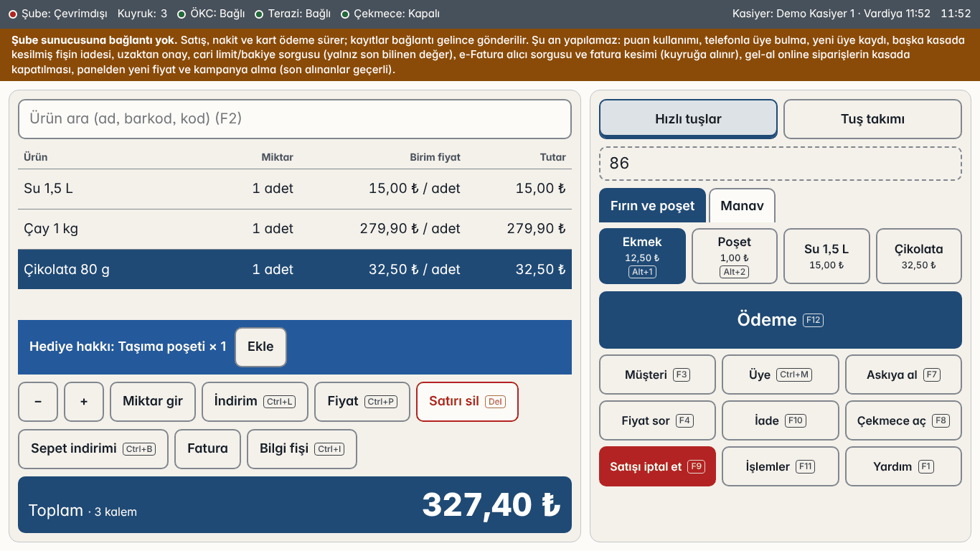Select the Çikolata 80 g cart row
Image resolution: width=980 pixels, height=551 pixels.
click(295, 270)
